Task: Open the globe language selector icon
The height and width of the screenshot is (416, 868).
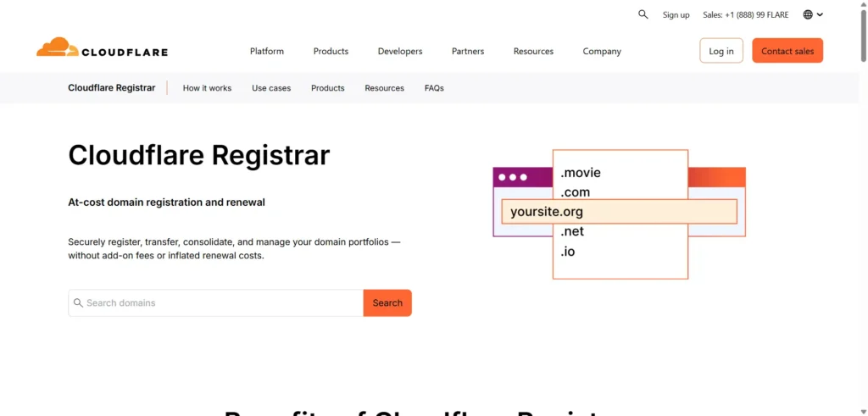Action: (x=808, y=15)
